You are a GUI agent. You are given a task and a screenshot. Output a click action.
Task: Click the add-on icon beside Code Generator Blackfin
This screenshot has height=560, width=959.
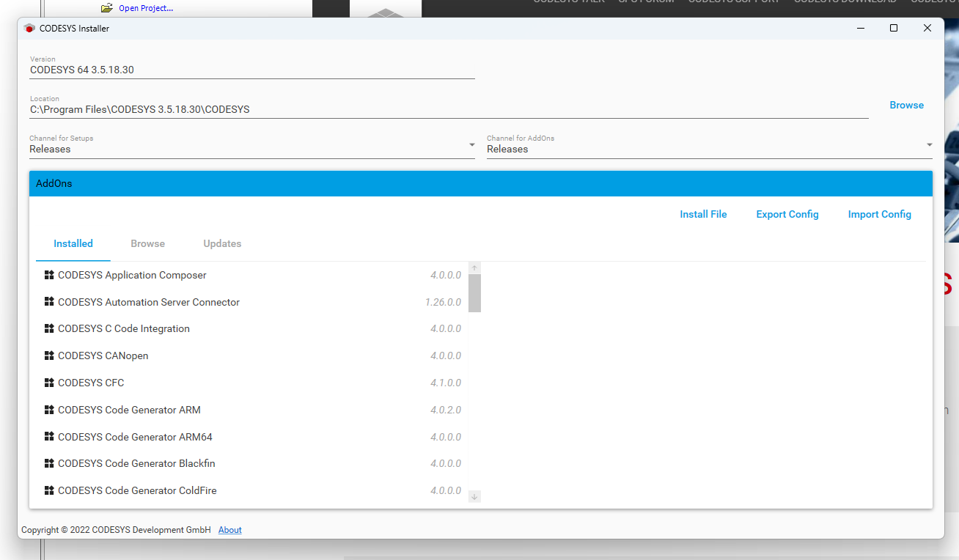(x=49, y=463)
